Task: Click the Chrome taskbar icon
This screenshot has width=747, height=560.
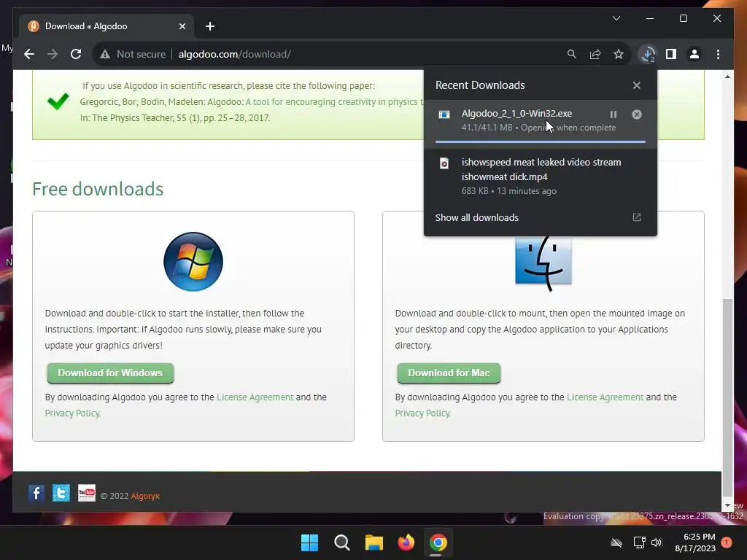Action: (438, 542)
